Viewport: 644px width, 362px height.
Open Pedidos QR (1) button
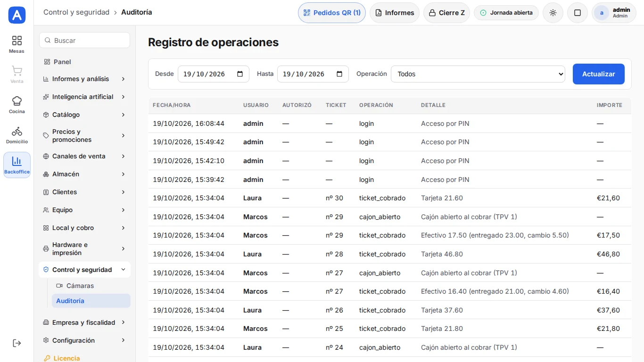332,13
